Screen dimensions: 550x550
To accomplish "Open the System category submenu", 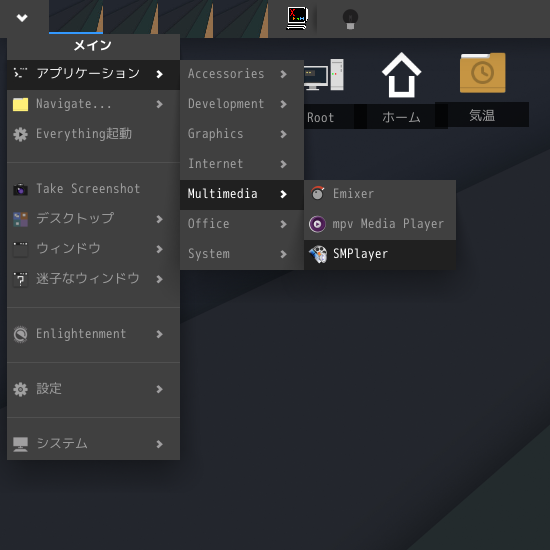I will pyautogui.click(x=242, y=254).
